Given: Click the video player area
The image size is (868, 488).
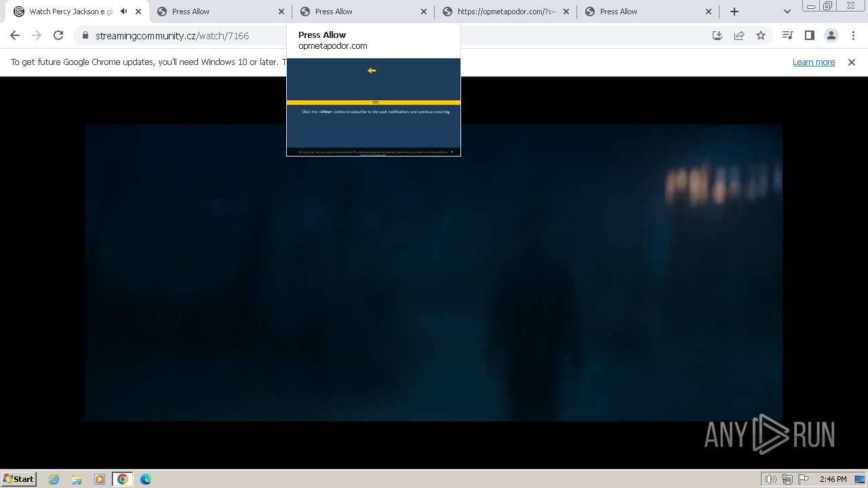Looking at the screenshot, I should point(434,272).
